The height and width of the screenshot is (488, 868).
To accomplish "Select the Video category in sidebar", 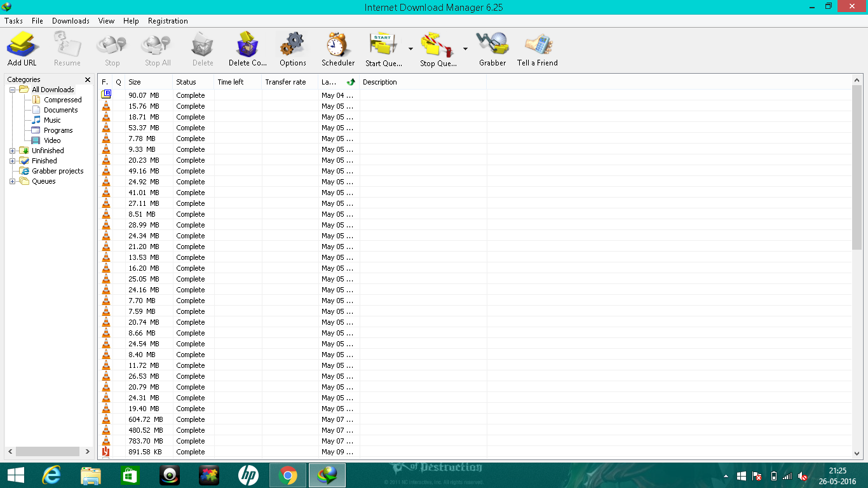I will pos(52,140).
